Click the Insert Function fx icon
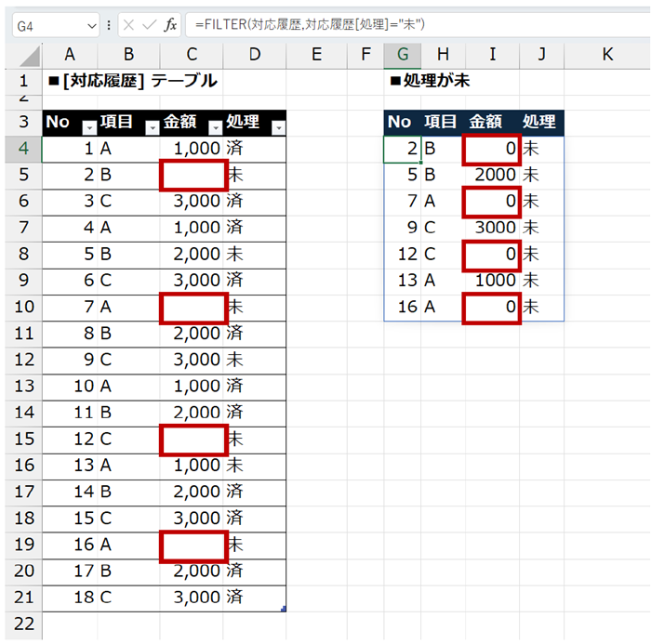 (170, 25)
